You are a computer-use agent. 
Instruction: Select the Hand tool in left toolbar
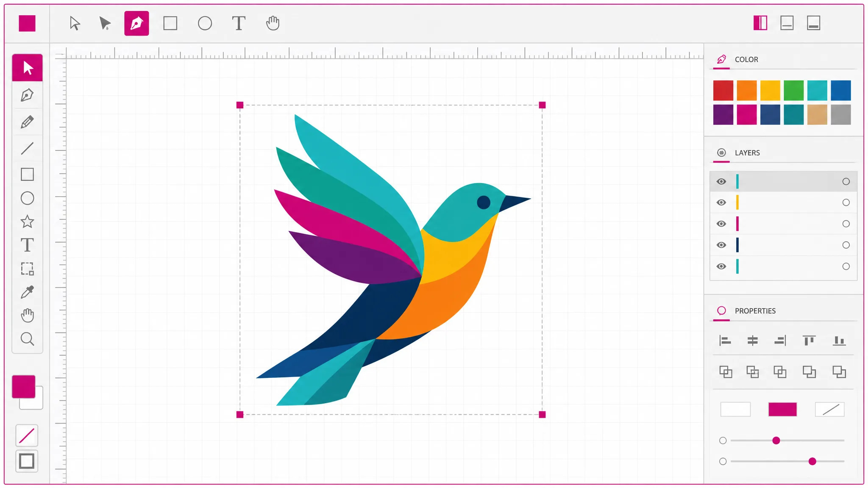[27, 315]
